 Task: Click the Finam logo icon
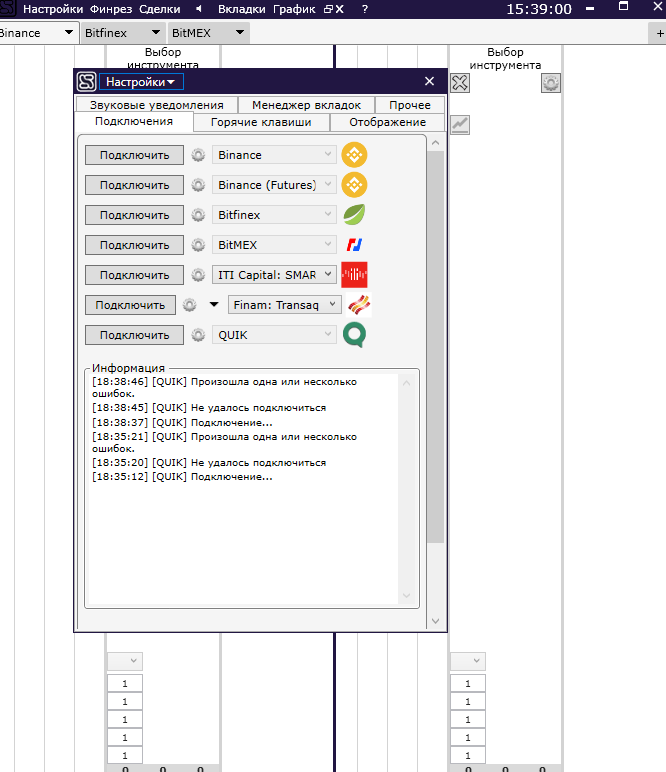click(359, 305)
